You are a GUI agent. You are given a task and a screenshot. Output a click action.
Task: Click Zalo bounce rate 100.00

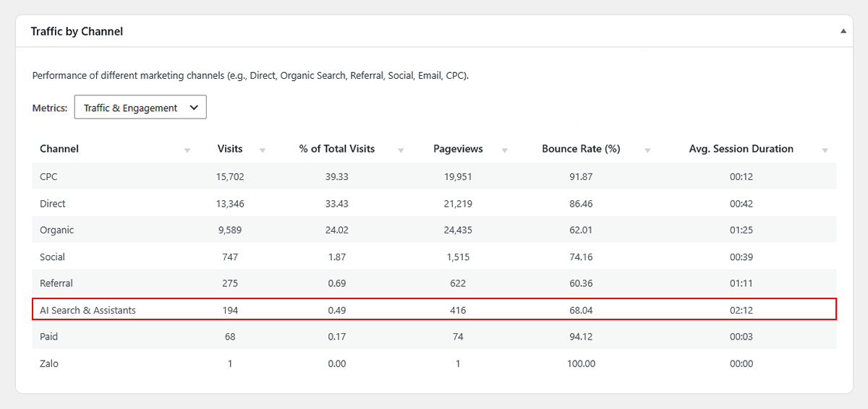click(x=582, y=363)
